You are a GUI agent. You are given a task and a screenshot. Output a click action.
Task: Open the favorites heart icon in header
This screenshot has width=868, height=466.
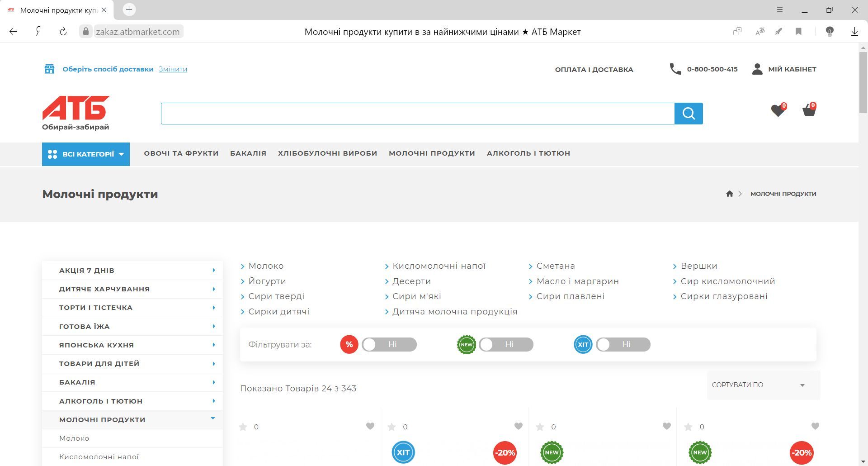click(777, 110)
